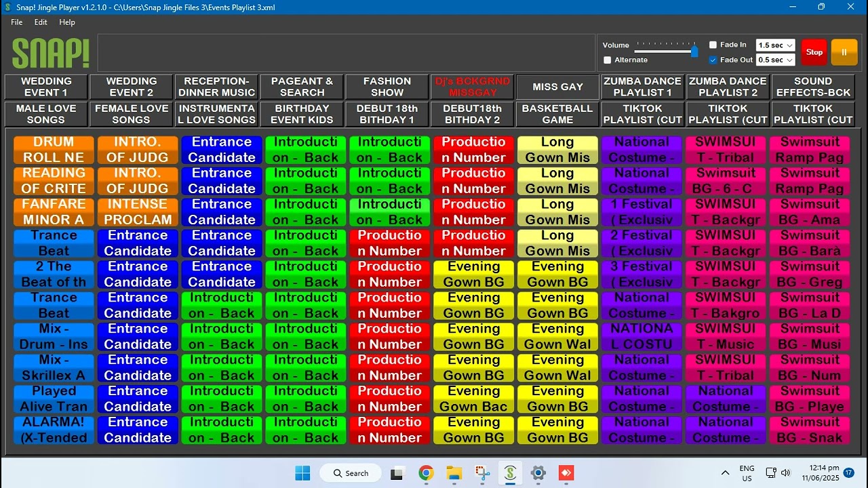Open File Explorer from the taskbar
Image resolution: width=868 pixels, height=488 pixels.
(x=454, y=473)
